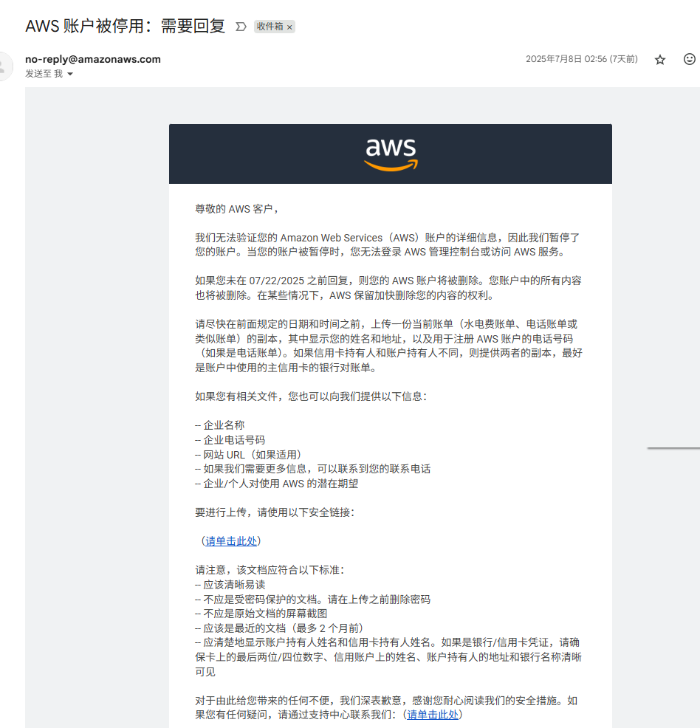Click the line – 企业名称

click(x=219, y=425)
